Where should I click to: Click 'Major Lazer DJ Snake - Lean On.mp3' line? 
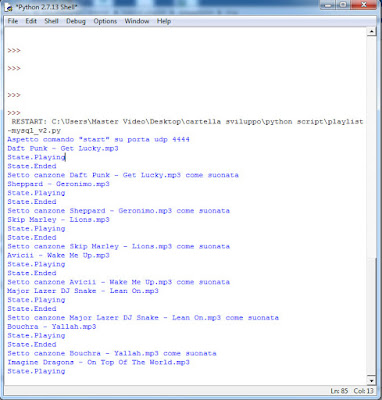[x=83, y=291]
